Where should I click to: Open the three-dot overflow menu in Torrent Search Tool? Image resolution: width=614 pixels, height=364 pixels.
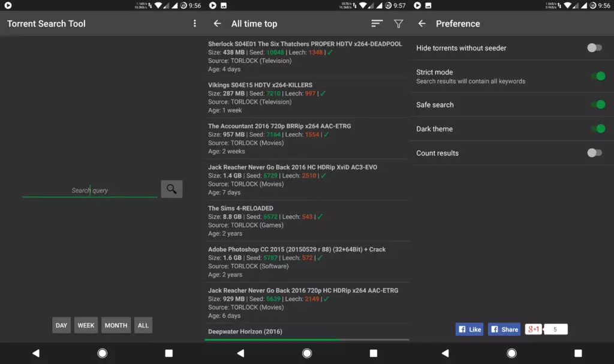point(194,23)
